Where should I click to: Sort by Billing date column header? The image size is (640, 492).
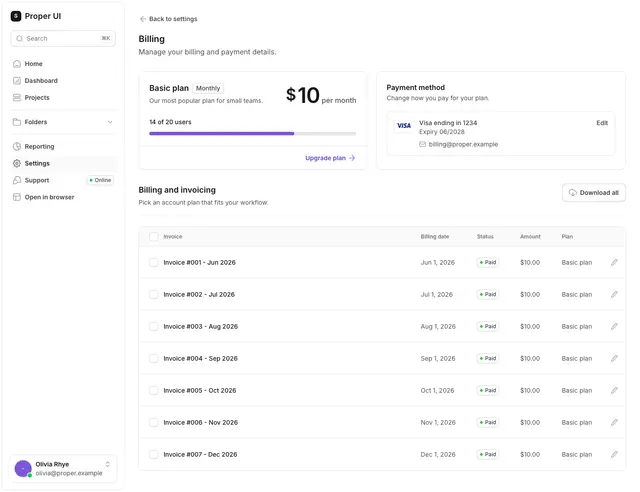coord(435,237)
